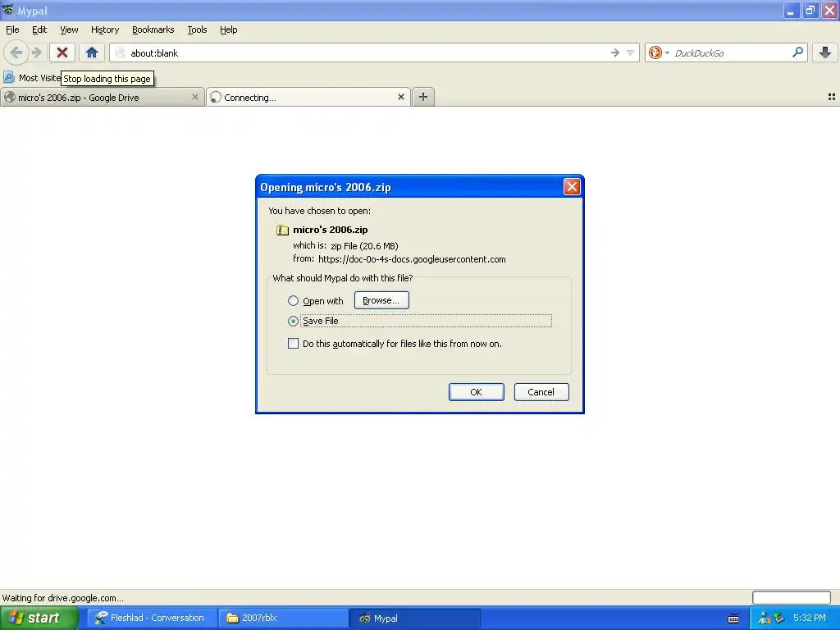The width and height of the screenshot is (840, 630).
Task: Click the Mypal taskbar button
Action: pos(414,619)
